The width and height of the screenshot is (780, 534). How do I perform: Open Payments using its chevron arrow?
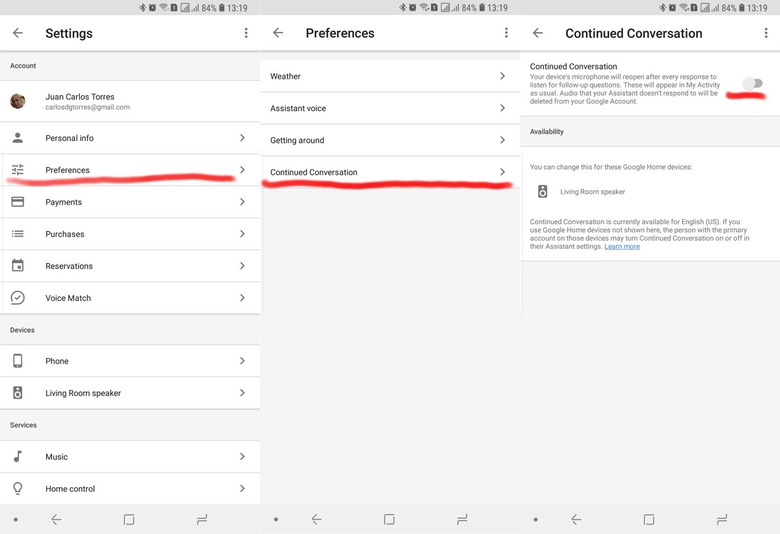pos(242,202)
